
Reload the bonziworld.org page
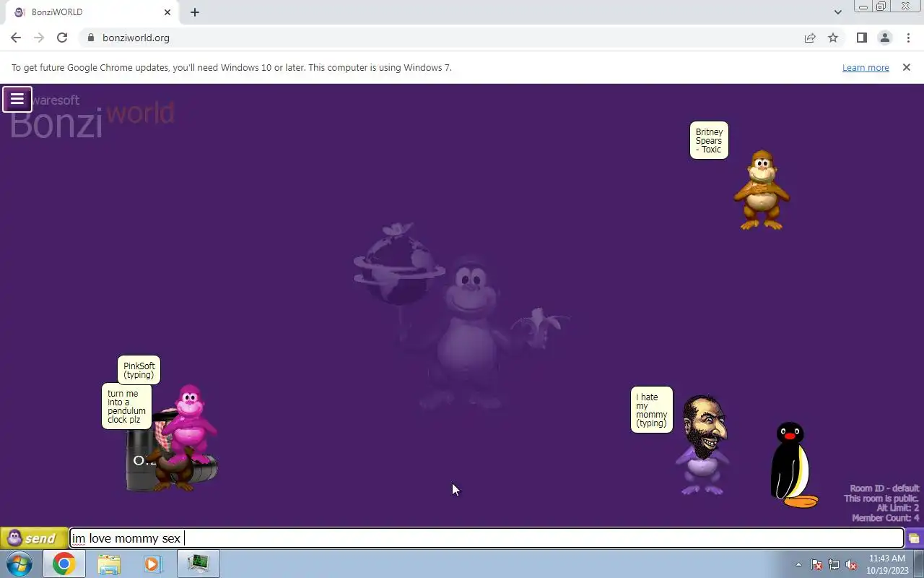coord(62,38)
